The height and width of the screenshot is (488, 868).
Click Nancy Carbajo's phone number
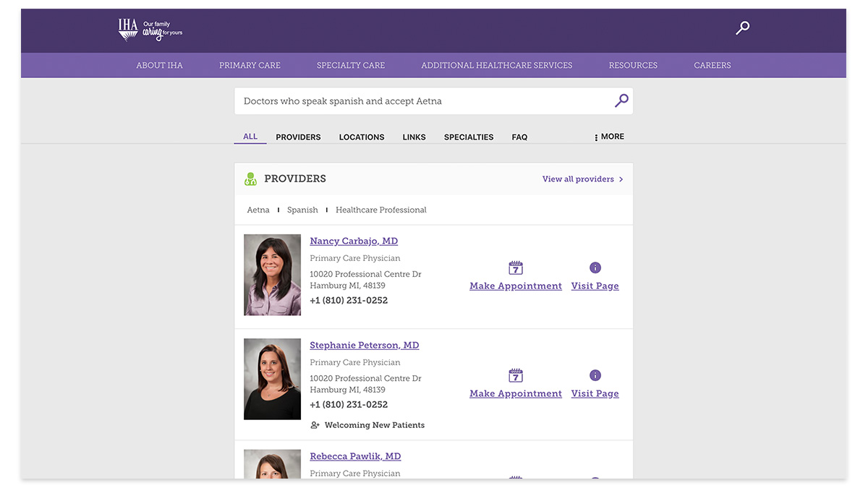pyautogui.click(x=349, y=301)
